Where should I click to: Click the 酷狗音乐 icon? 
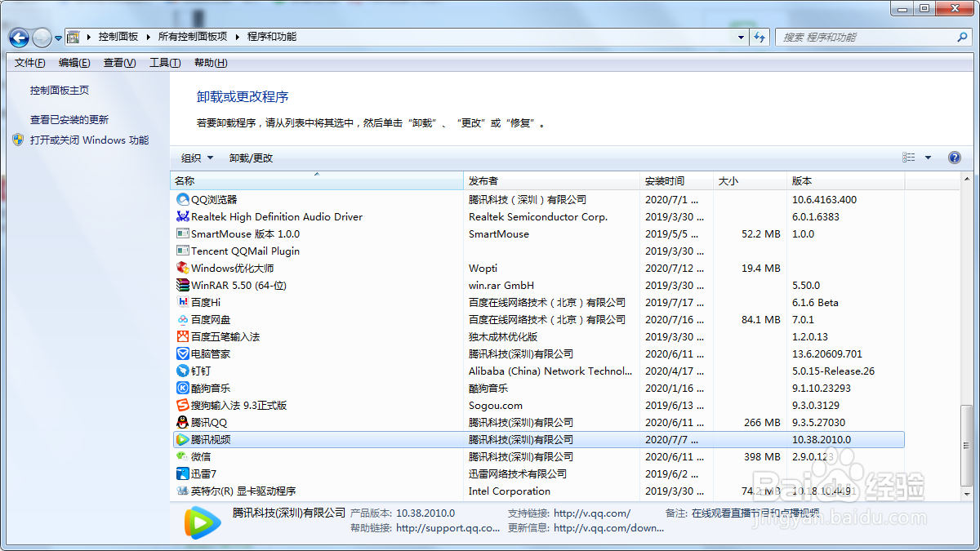(183, 388)
